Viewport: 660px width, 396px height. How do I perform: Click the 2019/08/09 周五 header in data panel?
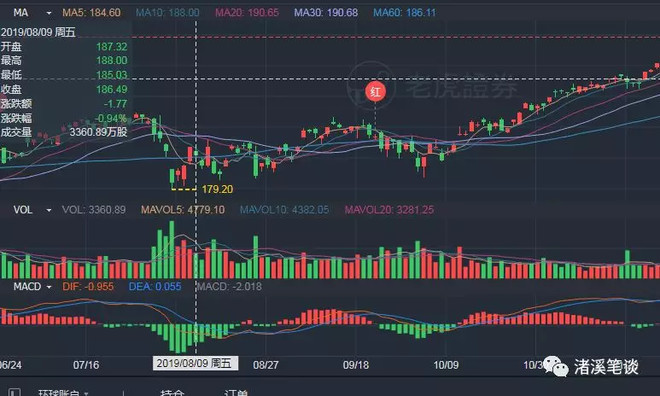pyautogui.click(x=38, y=32)
